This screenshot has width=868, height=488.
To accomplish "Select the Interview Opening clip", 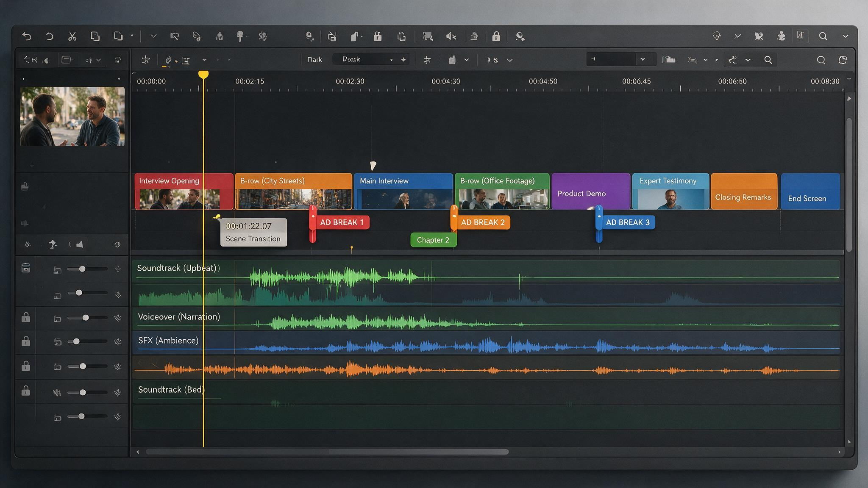I will (184, 191).
